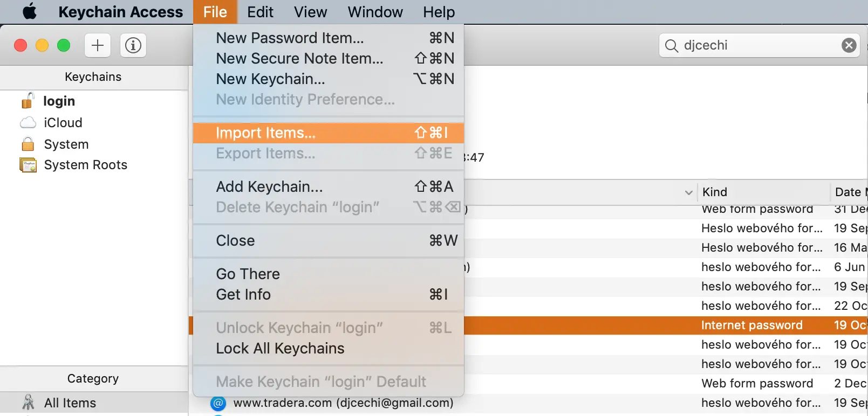Image resolution: width=868 pixels, height=416 pixels.
Task: Select the heslo webového row dated 22 Oc
Action: [666, 306]
